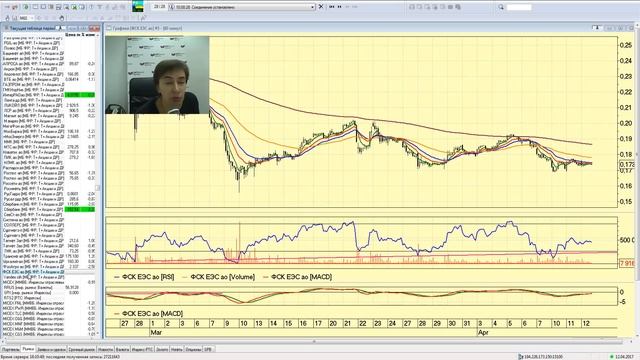Open the SPB tab
Viewport: 640px width, 360px height.
tap(208, 349)
